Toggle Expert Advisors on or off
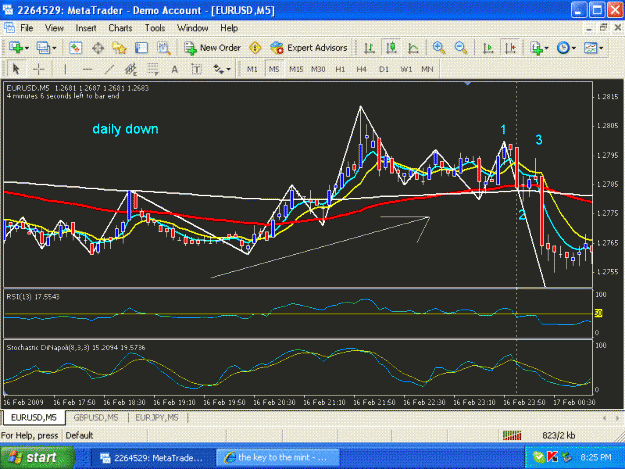Image resolution: width=625 pixels, height=469 pixels. (x=309, y=48)
